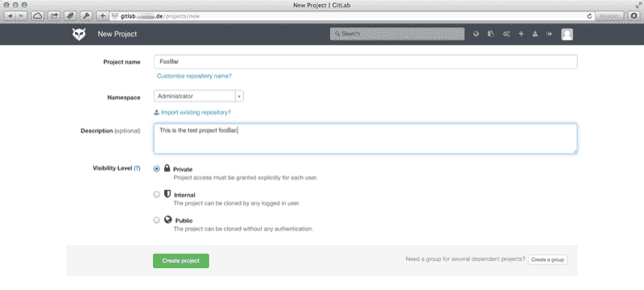This screenshot has height=290, width=644.
Task: Select the Internal visibility radio button
Action: [x=156, y=194]
